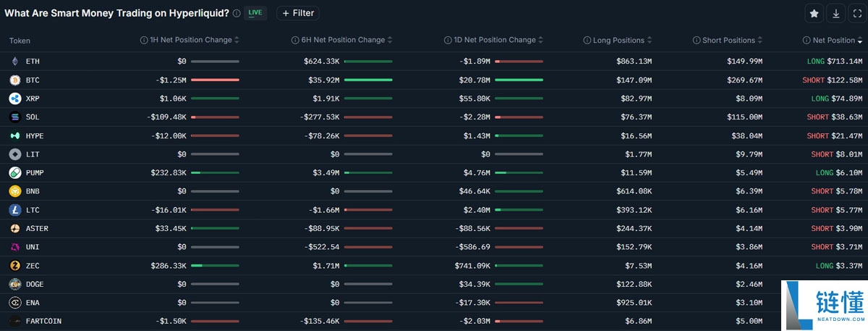This screenshot has width=868, height=331.
Task: Open info icon beside the title
Action: point(237,13)
